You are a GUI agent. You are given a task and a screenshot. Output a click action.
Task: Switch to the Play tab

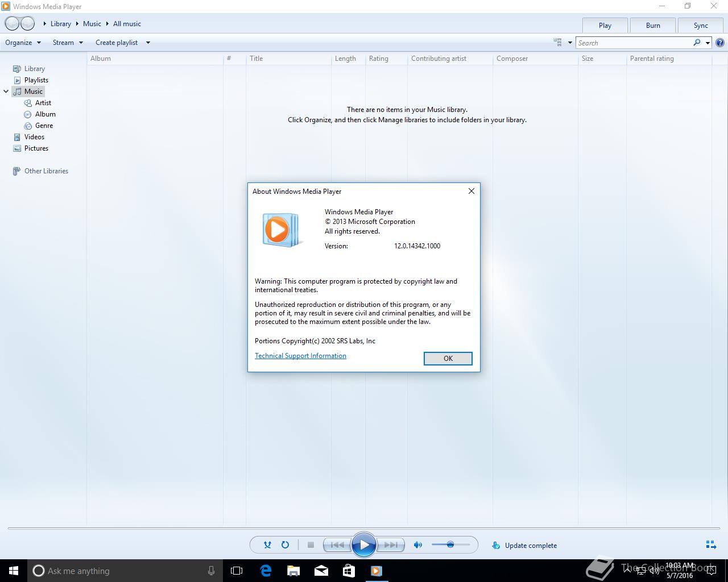[x=605, y=26]
